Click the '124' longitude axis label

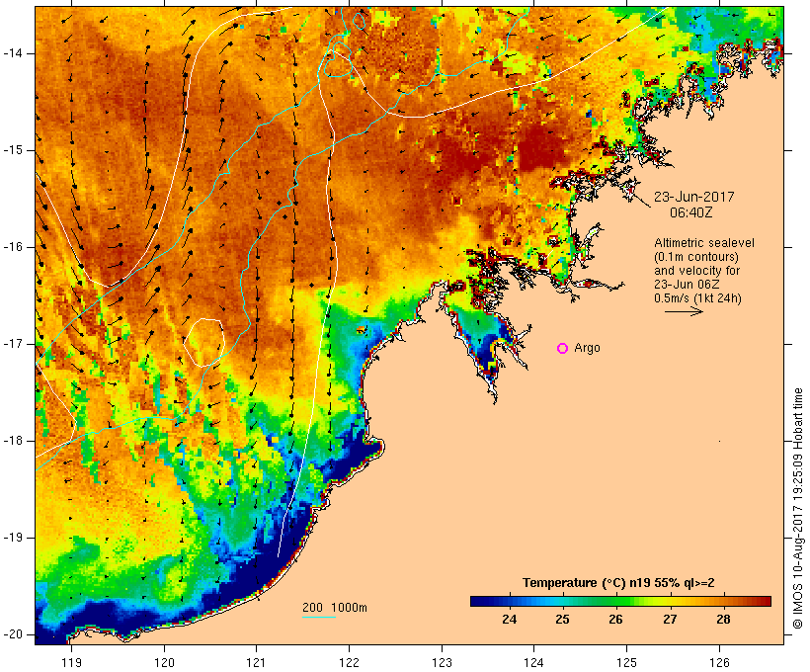533,662
